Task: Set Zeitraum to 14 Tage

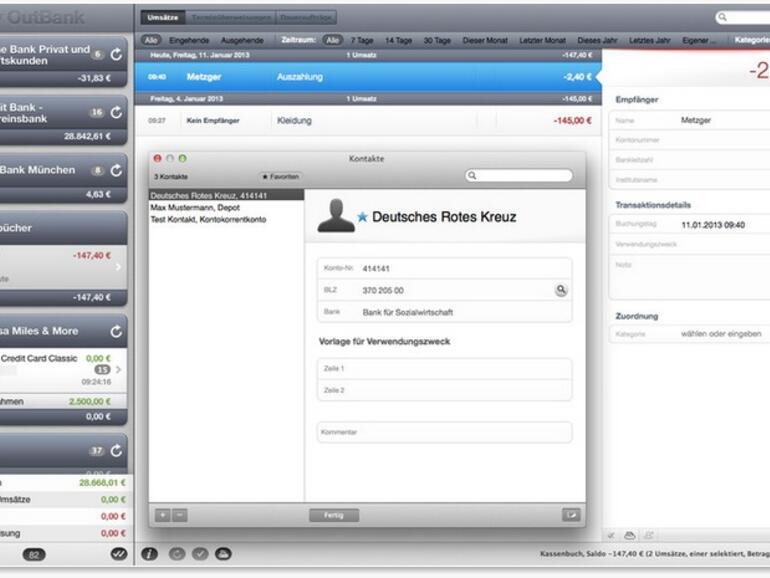Action: coord(398,40)
